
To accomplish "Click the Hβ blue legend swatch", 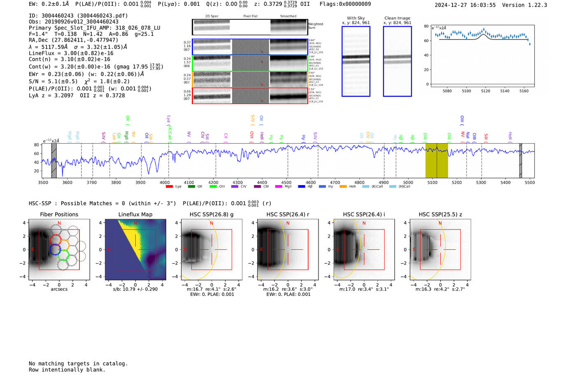I will point(302,187).
